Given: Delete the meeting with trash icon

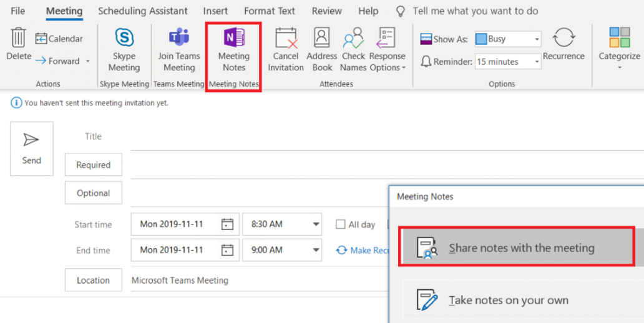Looking at the screenshot, I should pos(19,39).
